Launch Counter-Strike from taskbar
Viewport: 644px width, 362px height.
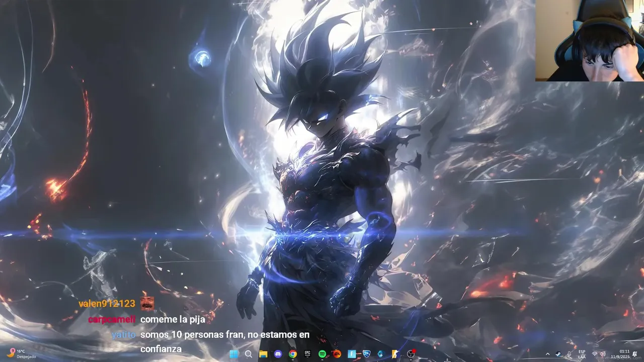point(396,354)
